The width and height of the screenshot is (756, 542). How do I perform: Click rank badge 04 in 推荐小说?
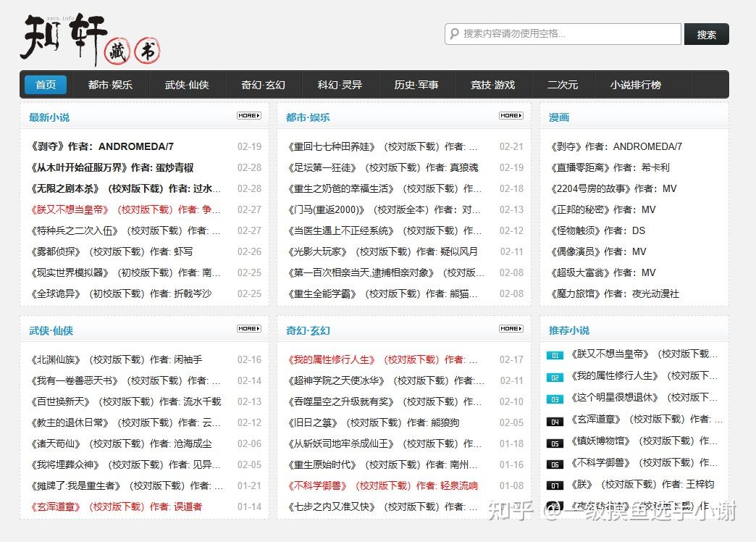[x=555, y=421]
